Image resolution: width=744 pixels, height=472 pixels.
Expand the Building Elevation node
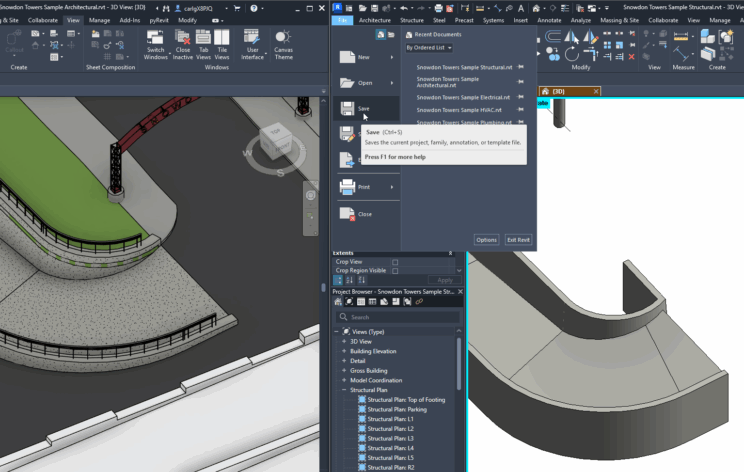344,351
